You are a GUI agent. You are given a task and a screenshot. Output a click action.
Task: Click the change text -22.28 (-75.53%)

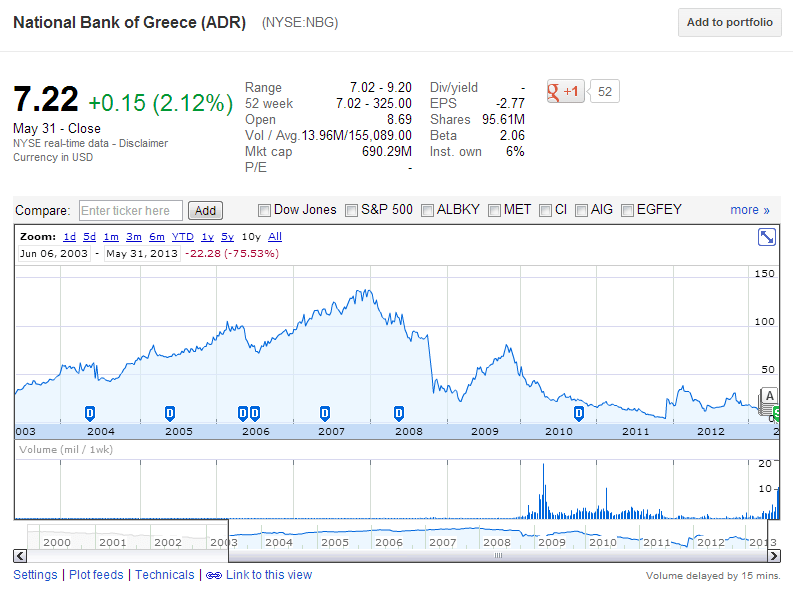(232, 253)
